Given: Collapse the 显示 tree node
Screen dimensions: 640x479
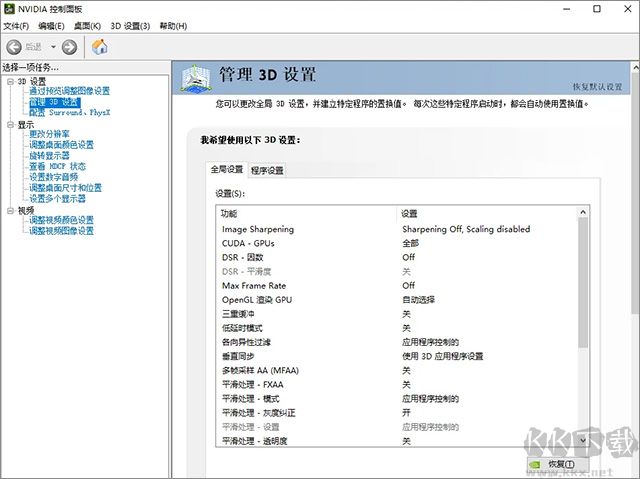Looking at the screenshot, I should point(8,125).
